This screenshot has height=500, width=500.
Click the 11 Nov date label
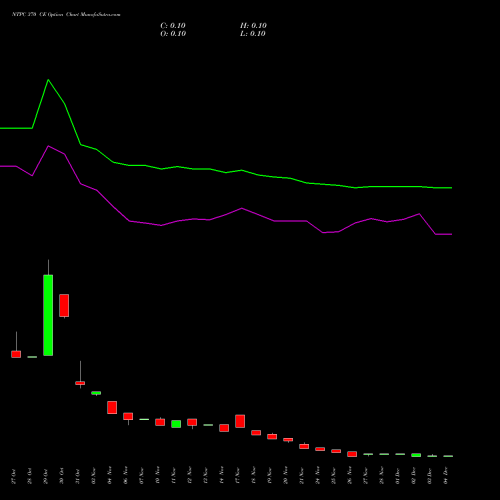coord(174,476)
